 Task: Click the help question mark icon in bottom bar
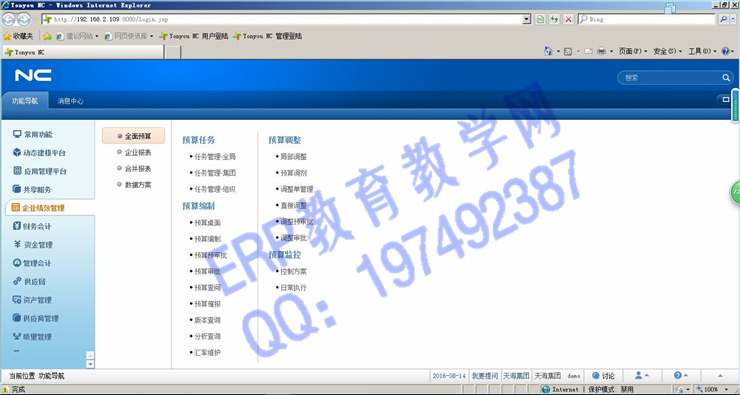(x=678, y=376)
